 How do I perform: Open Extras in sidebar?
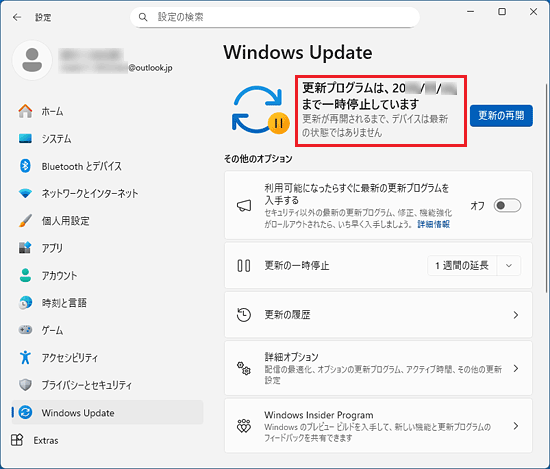coord(107,440)
